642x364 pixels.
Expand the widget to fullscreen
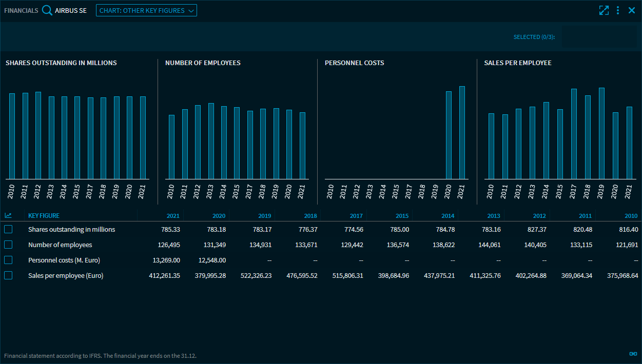coord(604,10)
